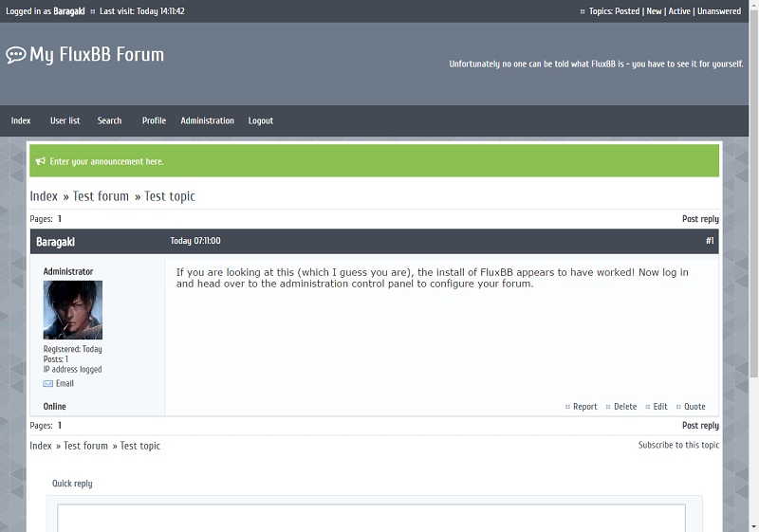Open the Search menu item
Viewport: 759px width, 532px height.
tap(109, 120)
